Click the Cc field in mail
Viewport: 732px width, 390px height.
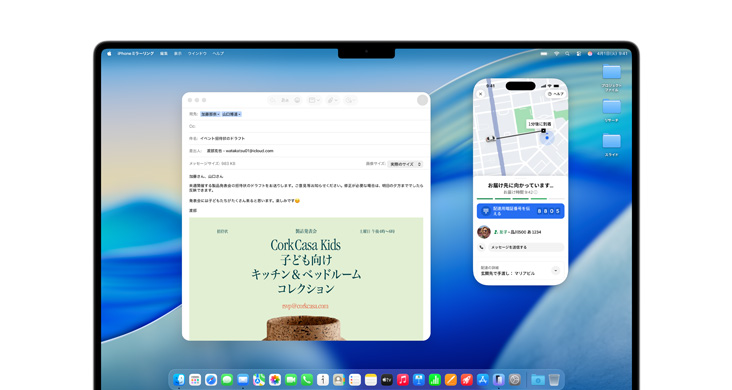point(306,126)
